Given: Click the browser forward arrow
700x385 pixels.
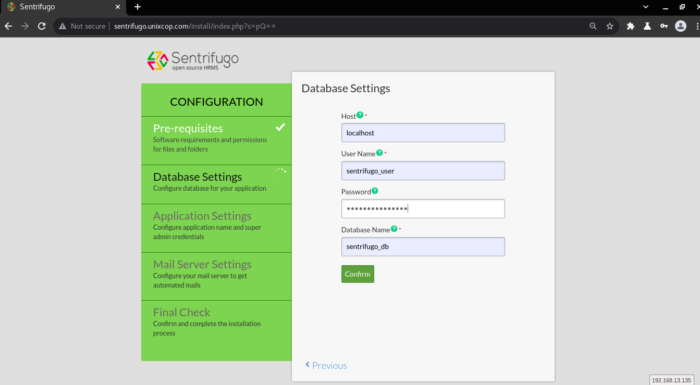Looking at the screenshot, I should pyautogui.click(x=25, y=26).
